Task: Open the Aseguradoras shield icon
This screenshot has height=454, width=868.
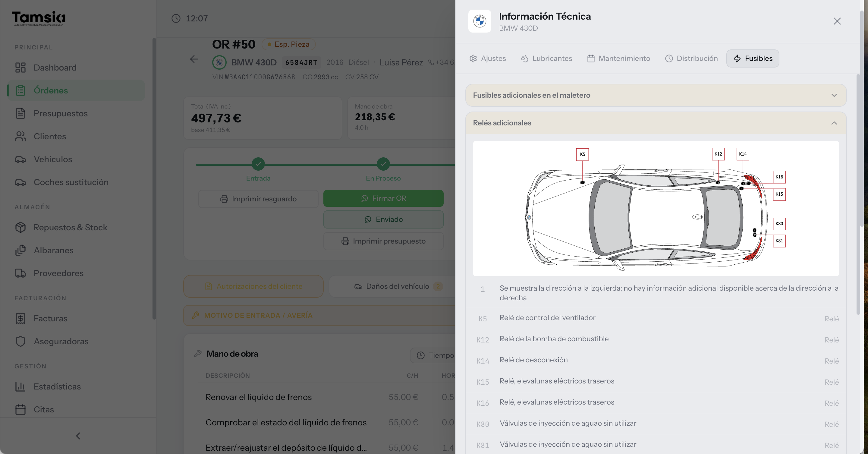Action: [x=20, y=341]
